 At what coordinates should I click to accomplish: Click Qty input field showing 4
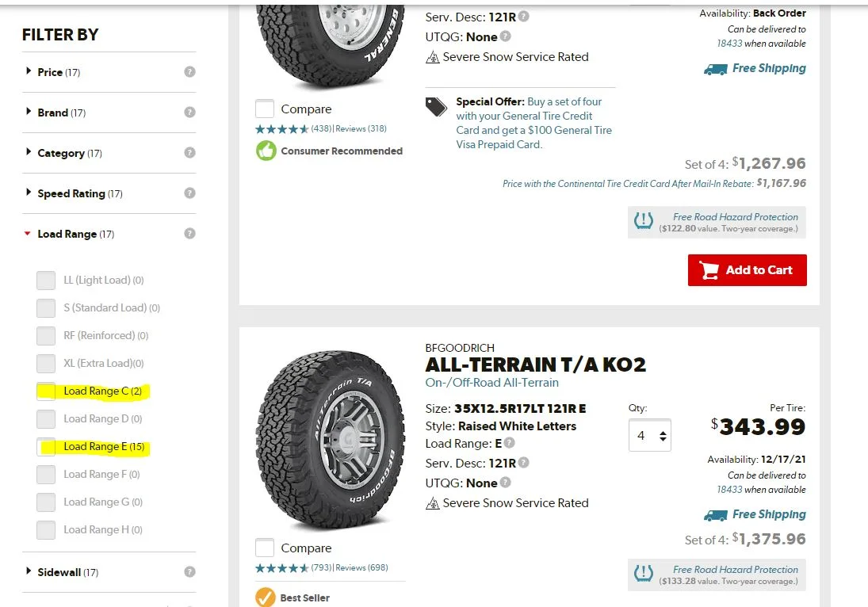tap(650, 436)
